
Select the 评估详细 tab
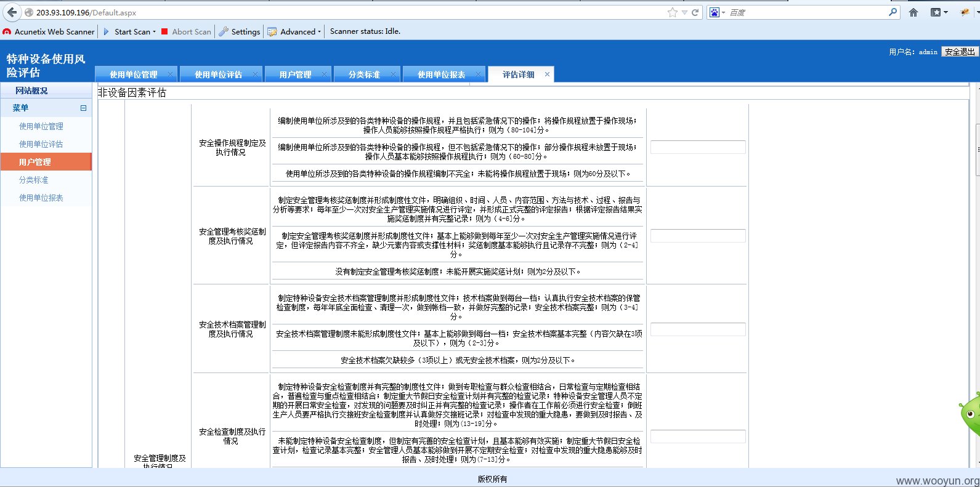pos(518,74)
